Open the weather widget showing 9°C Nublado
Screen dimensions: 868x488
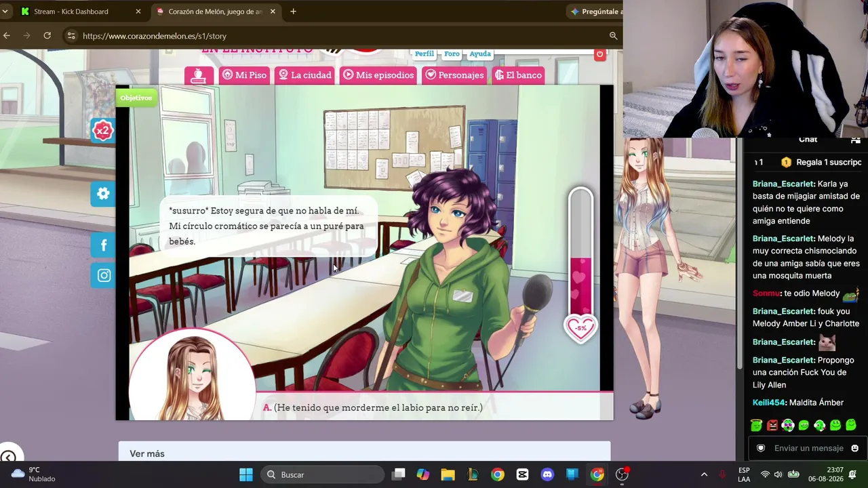[x=34, y=474]
